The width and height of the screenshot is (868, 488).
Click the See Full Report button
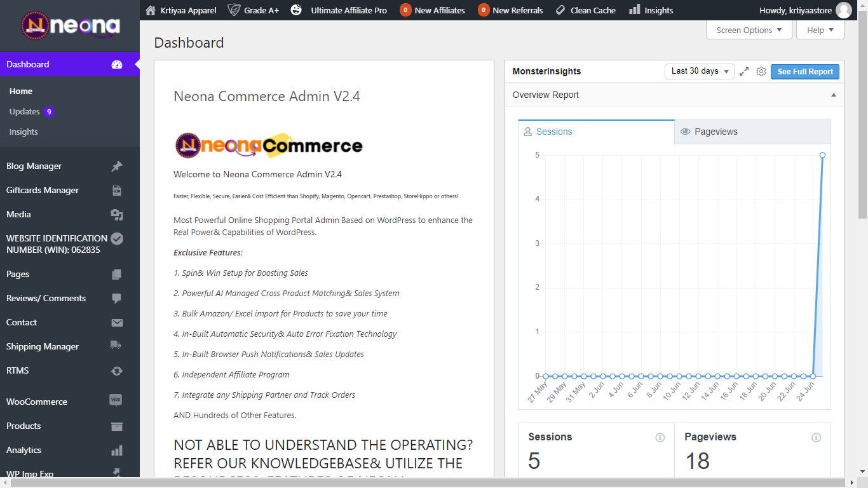805,72
